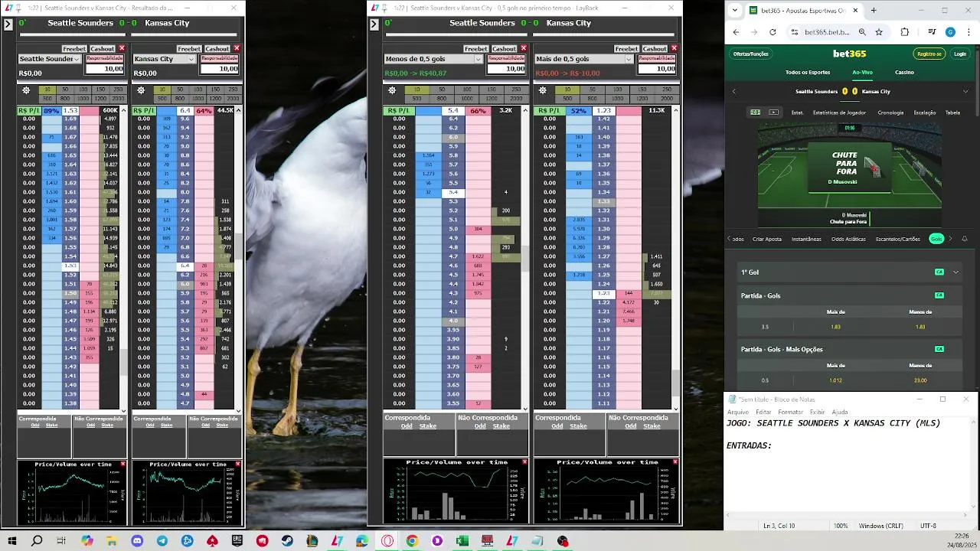980x551 pixels.
Task: Click Mais de 0.5 odds 1.012 on bet365
Action: [835, 380]
